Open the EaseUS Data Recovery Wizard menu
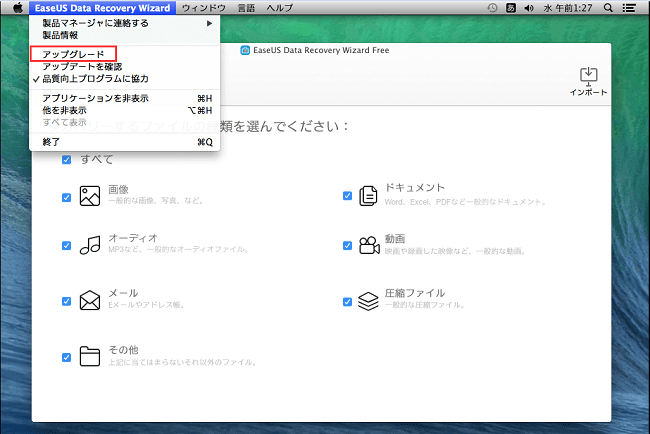This screenshot has height=434, width=650. click(x=102, y=7)
